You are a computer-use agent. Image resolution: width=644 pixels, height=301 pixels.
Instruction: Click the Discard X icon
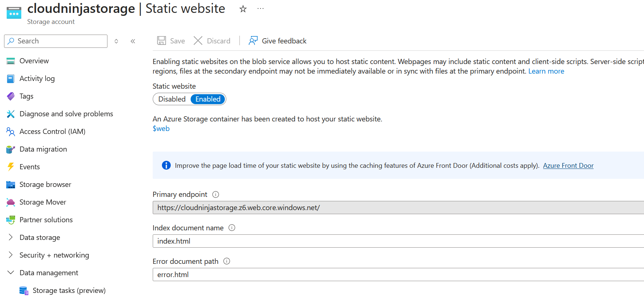point(198,40)
